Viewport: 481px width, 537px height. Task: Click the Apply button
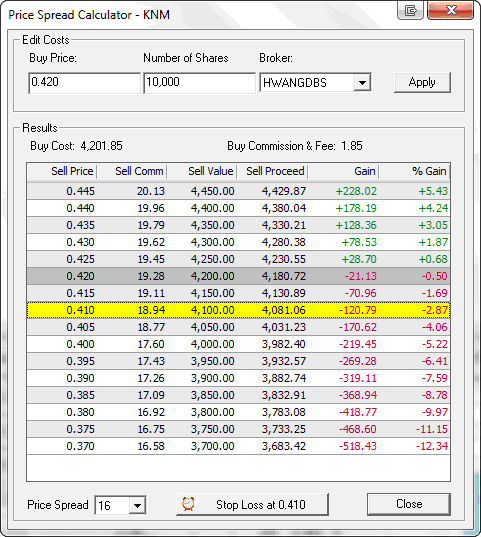pos(422,82)
